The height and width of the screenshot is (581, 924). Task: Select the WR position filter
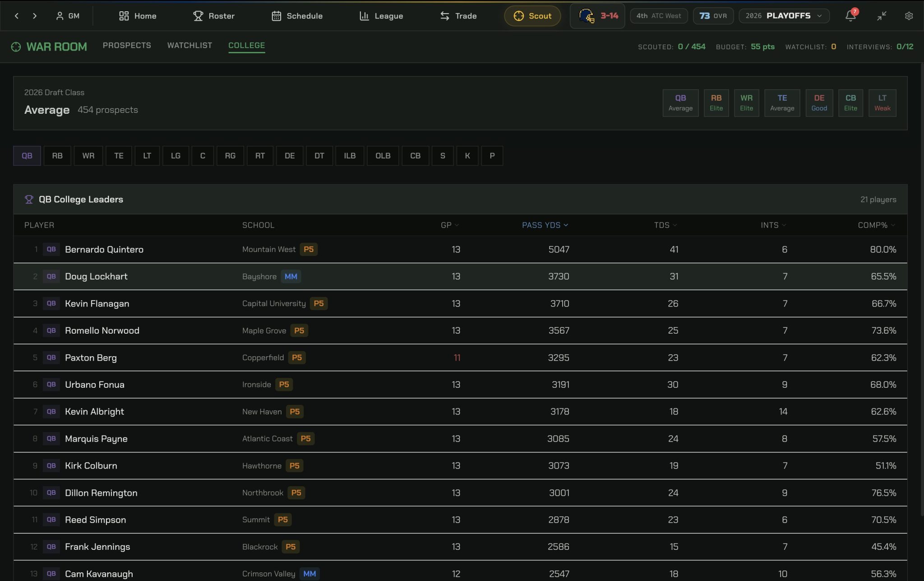coord(88,156)
